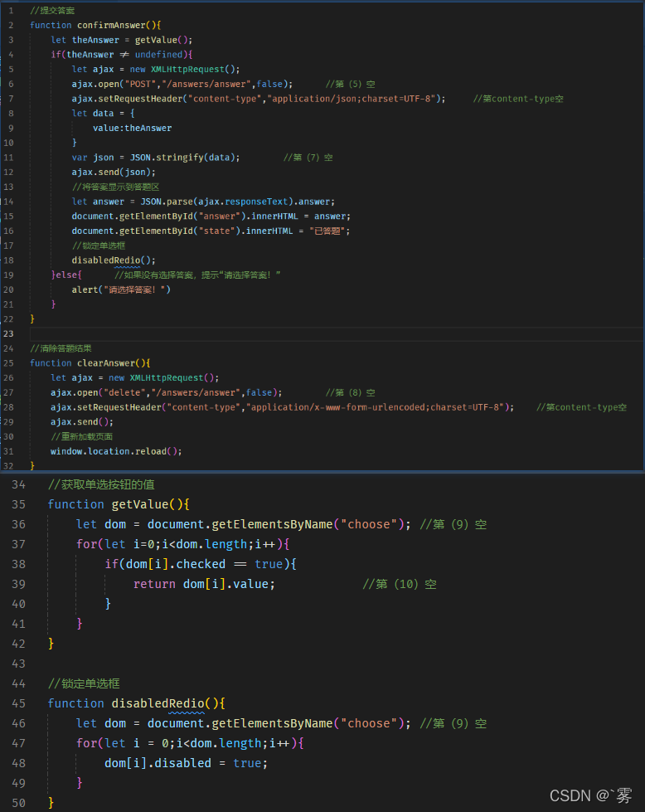The image size is (645, 812).
Task: Click getElementById("answer") on line 15
Action: [x=182, y=216]
